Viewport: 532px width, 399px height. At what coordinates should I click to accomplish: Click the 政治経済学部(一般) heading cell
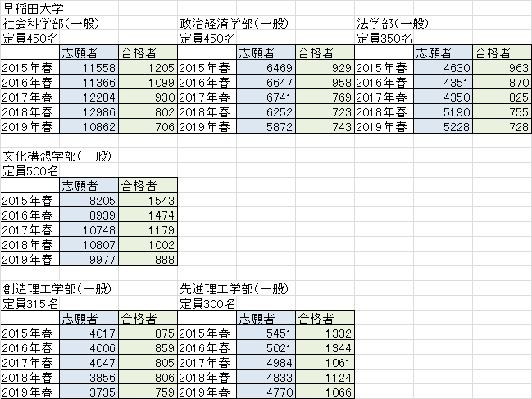pos(236,23)
